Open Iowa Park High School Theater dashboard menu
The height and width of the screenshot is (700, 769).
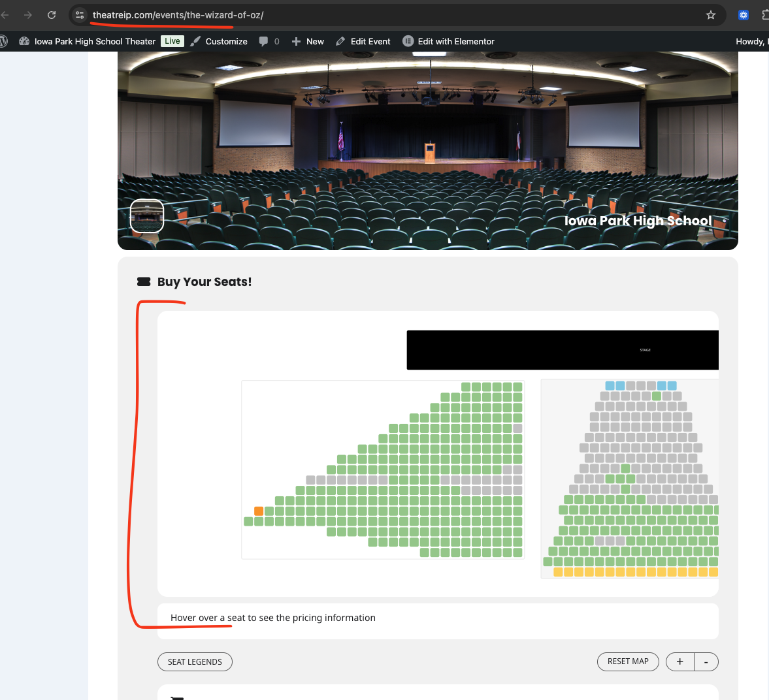pyautogui.click(x=88, y=41)
